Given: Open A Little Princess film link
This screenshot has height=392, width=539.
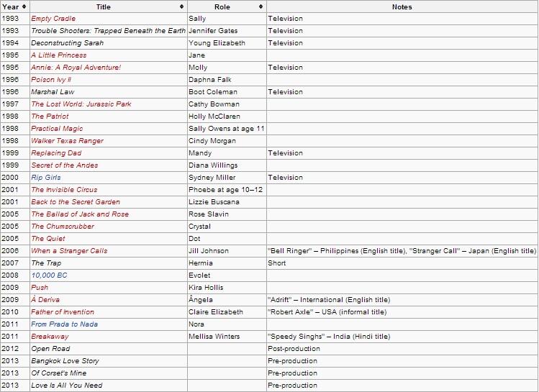Looking at the screenshot, I should pos(58,55).
